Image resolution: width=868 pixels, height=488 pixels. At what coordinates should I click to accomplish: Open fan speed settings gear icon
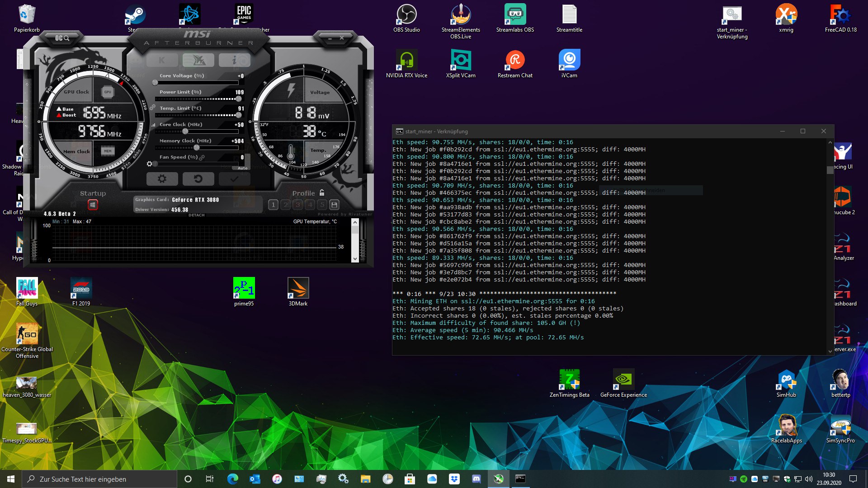[x=150, y=164]
